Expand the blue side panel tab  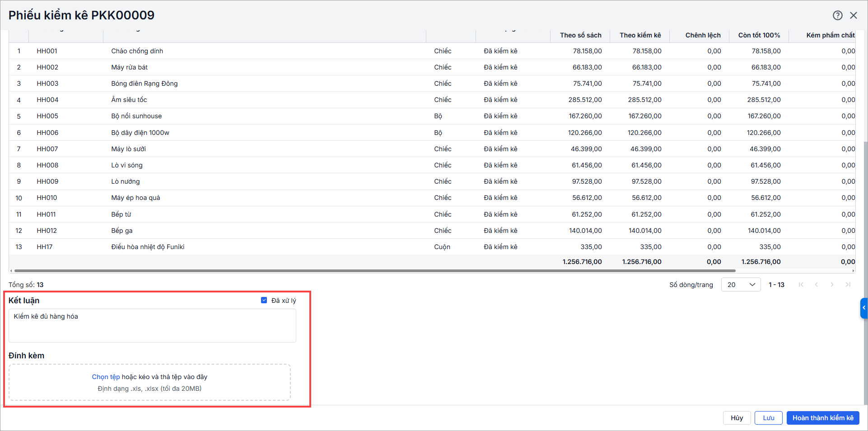863,308
